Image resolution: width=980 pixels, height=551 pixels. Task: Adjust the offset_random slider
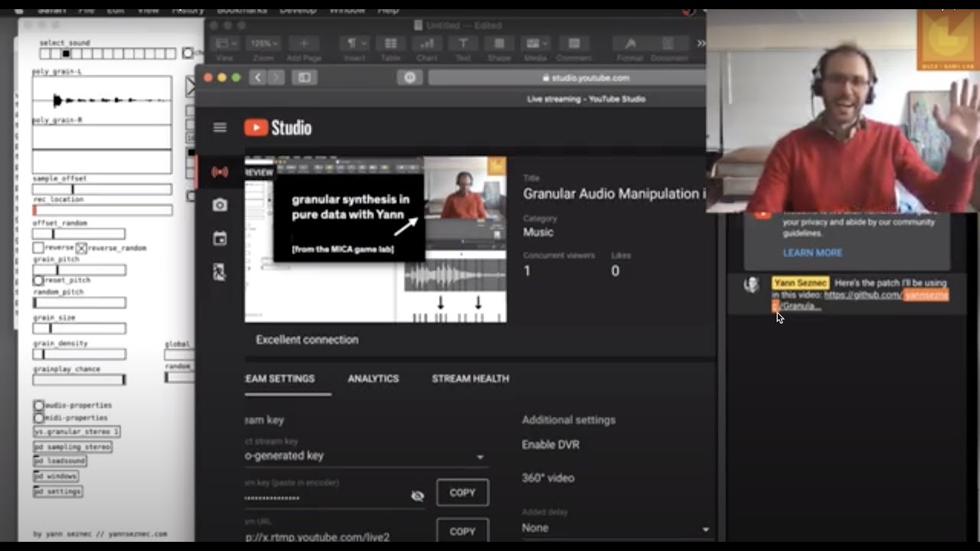[79, 234]
